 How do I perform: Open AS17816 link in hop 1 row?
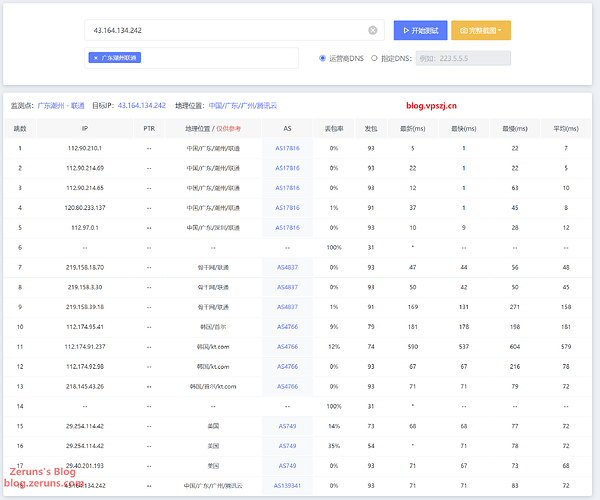point(287,148)
